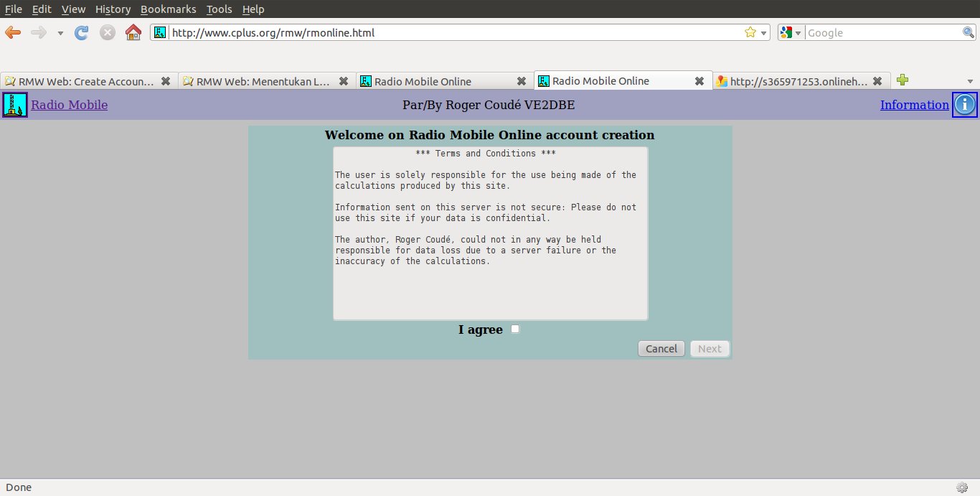
Task: Expand the URL bar history dropdown arrow
Action: click(x=764, y=33)
